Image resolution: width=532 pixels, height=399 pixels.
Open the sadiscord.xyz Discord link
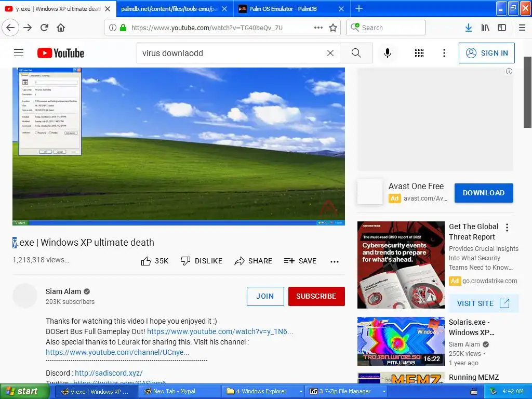(x=109, y=373)
